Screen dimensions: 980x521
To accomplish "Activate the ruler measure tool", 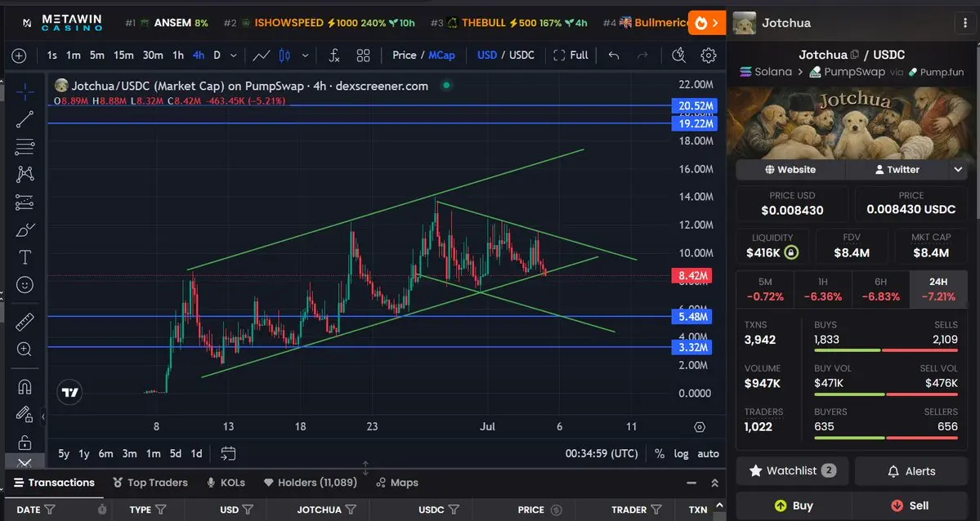I will (25, 322).
